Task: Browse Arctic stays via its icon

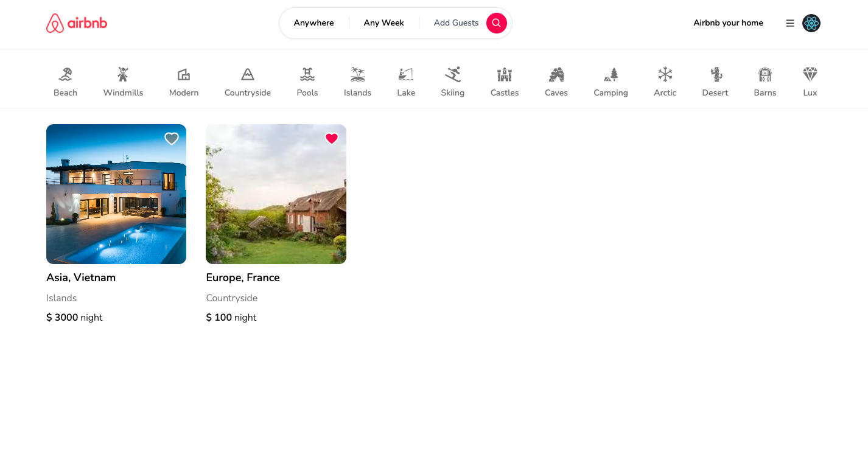Action: (665, 74)
